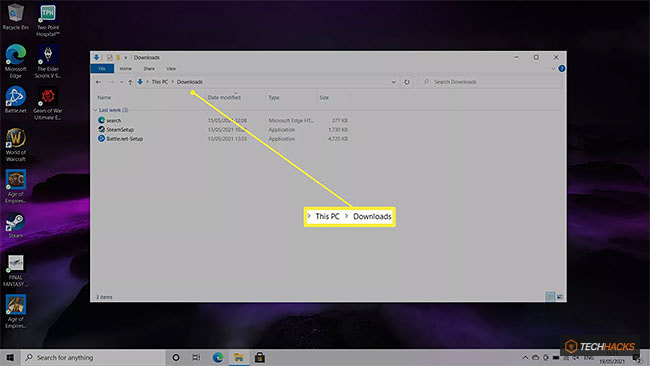Click the 277 KB size cell

tap(340, 120)
